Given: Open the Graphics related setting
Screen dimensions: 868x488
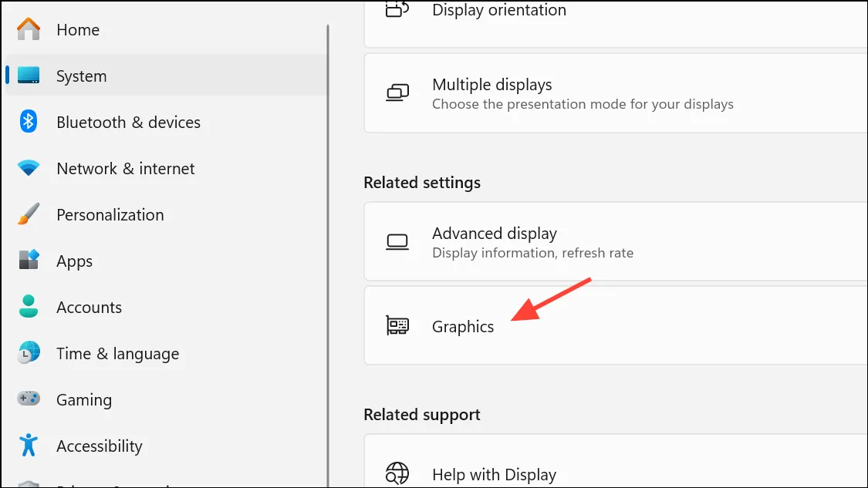Looking at the screenshot, I should [x=616, y=325].
